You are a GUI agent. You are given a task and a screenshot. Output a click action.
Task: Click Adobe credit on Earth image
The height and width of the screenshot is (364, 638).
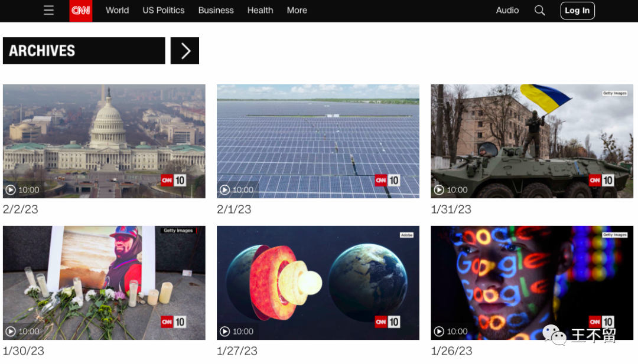coord(406,235)
